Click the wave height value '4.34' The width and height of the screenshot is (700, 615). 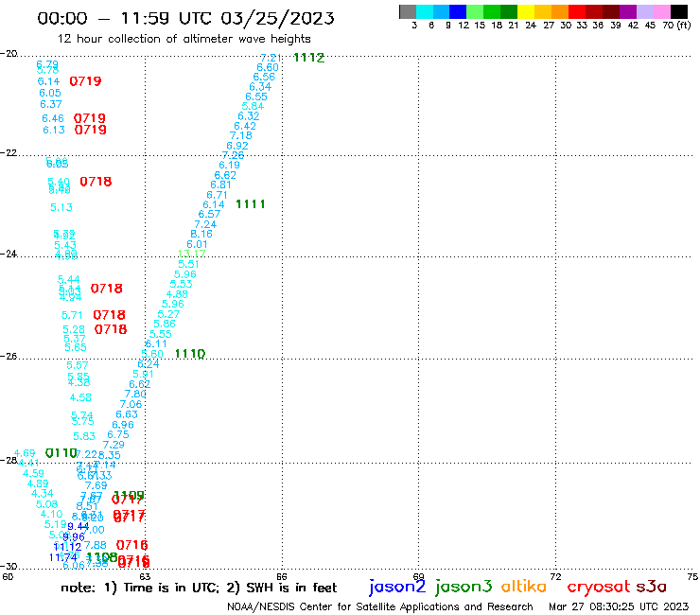click(43, 494)
